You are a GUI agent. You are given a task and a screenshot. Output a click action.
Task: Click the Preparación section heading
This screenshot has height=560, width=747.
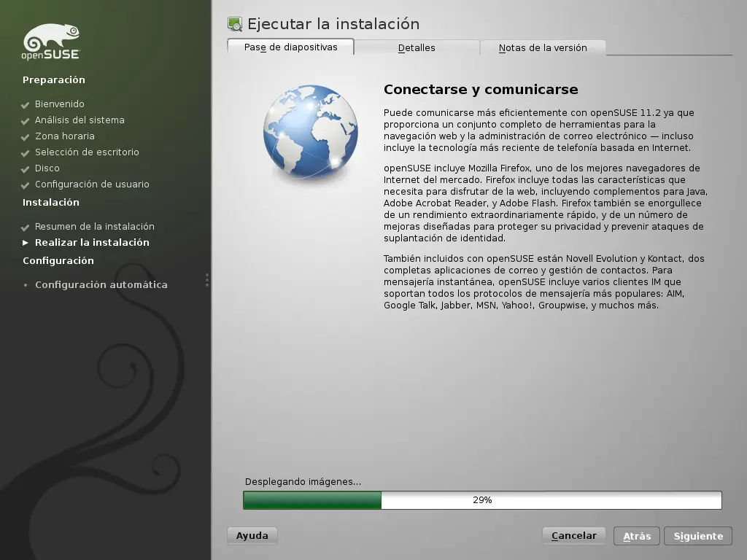click(x=54, y=80)
